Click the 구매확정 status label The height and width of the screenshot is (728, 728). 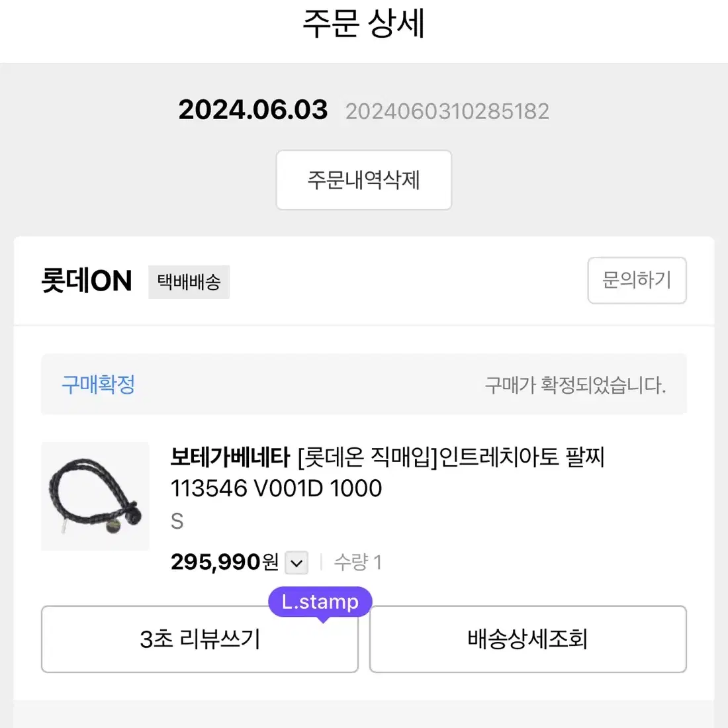[x=99, y=385]
